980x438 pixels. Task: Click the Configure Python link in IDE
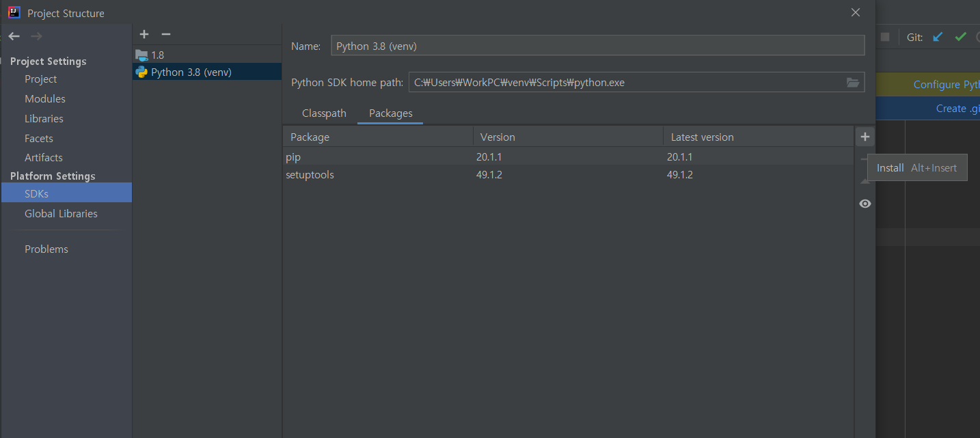pos(946,85)
